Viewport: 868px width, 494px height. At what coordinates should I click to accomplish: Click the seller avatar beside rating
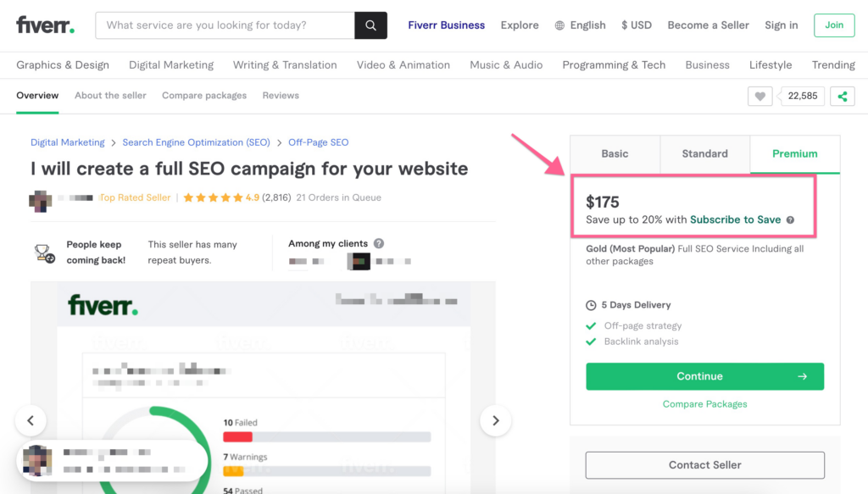tap(41, 201)
